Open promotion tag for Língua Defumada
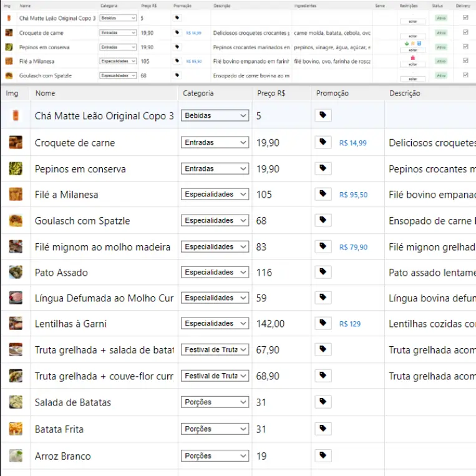The height and width of the screenshot is (476, 476). (323, 298)
